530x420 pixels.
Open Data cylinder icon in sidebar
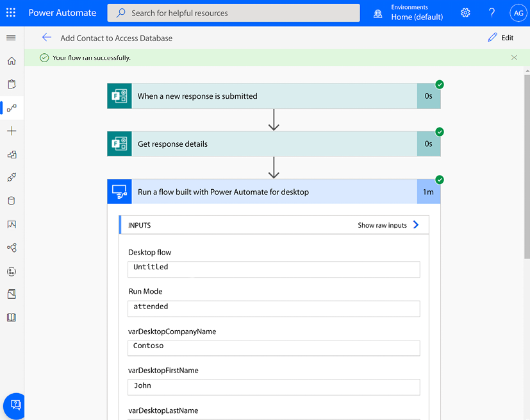12,201
